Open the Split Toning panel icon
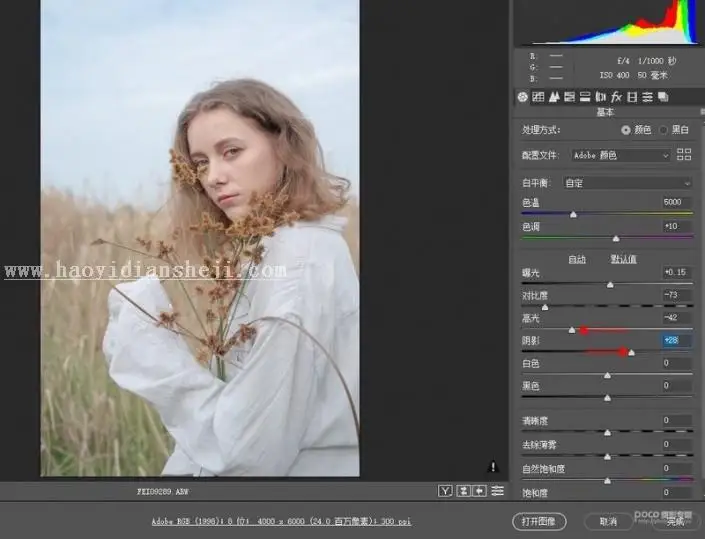The width and height of the screenshot is (705, 539). 585,97
